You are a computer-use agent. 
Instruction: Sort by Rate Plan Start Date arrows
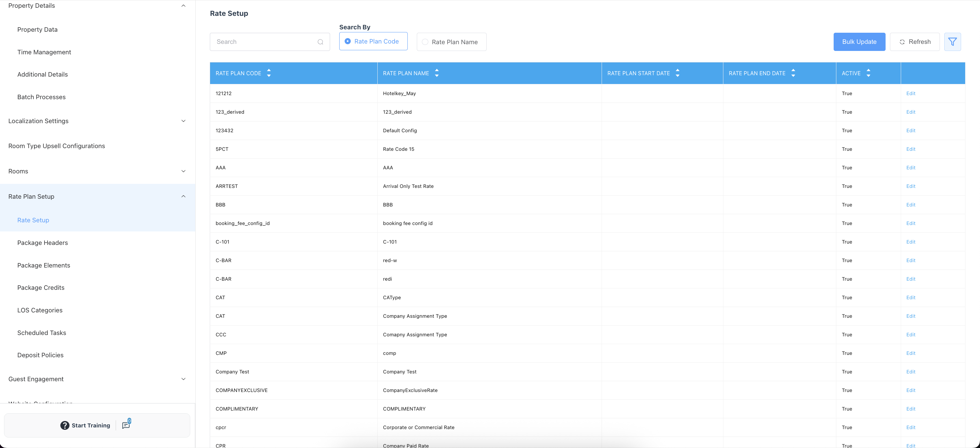[x=678, y=73]
